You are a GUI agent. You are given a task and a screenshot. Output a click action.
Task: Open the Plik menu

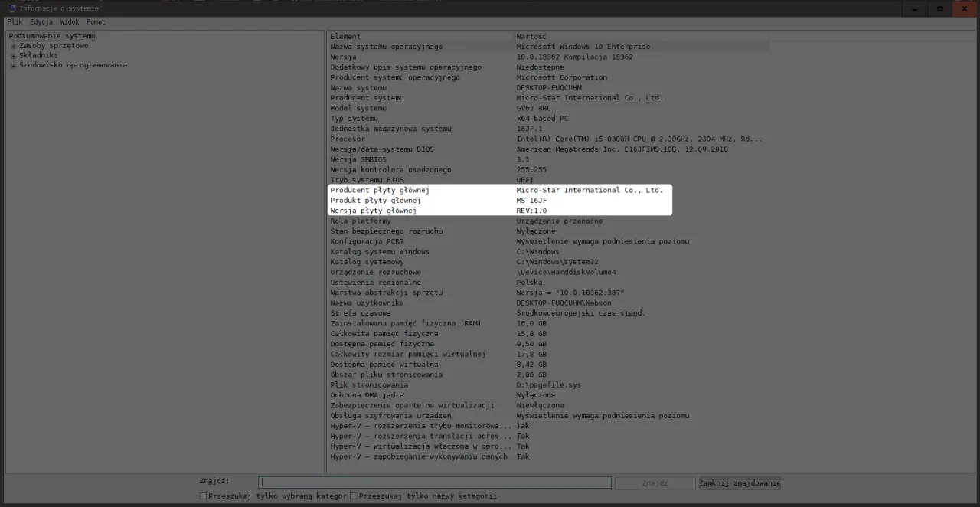[x=14, y=21]
